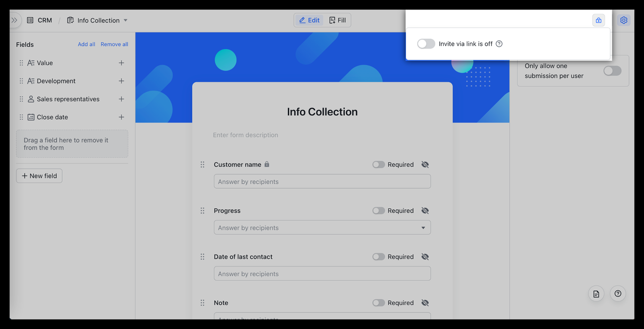
Task: Add the Close date field with plus icon
Action: click(x=121, y=117)
